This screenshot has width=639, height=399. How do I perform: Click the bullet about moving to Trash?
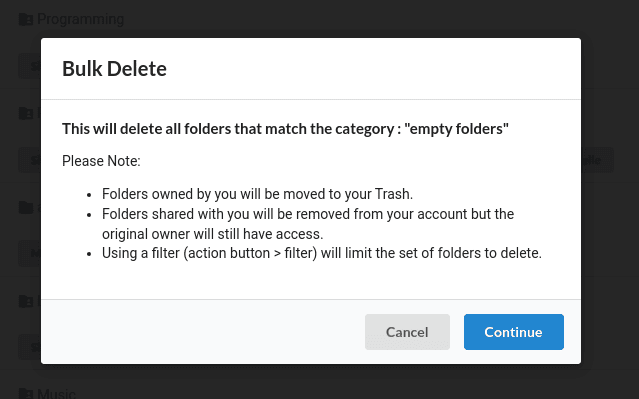(x=257, y=194)
